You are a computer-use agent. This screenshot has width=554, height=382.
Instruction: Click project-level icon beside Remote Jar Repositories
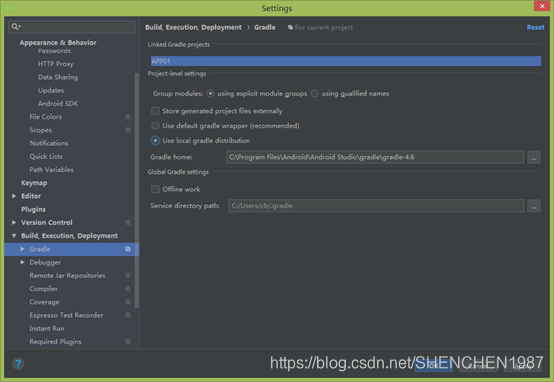coord(128,276)
